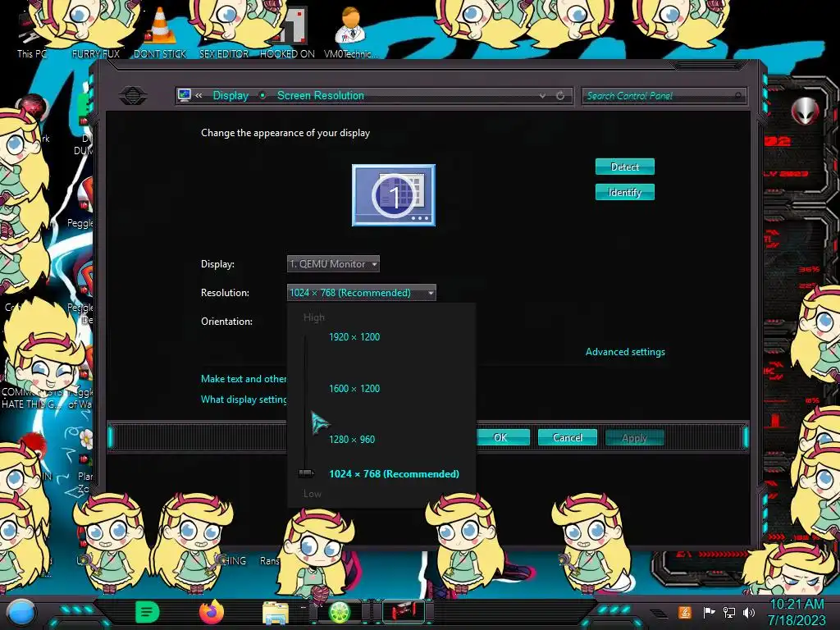Click the orange Java tray icon
This screenshot has width=840, height=630.
click(685, 612)
